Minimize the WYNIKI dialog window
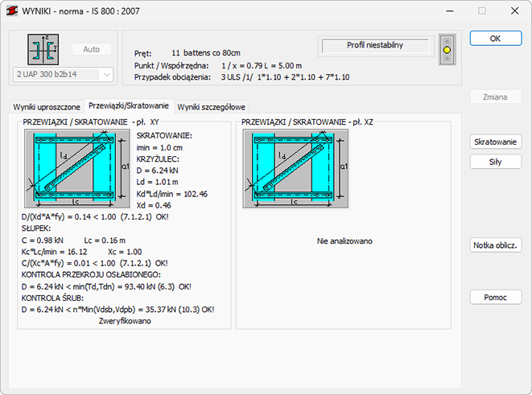Screen dimensions: 532x395 click(450, 10)
